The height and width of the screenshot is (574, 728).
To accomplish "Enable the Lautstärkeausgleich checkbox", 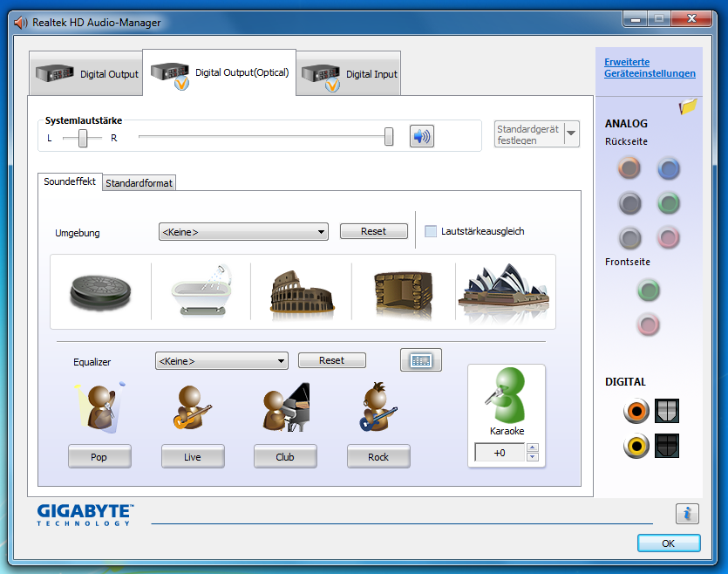I will pyautogui.click(x=431, y=231).
